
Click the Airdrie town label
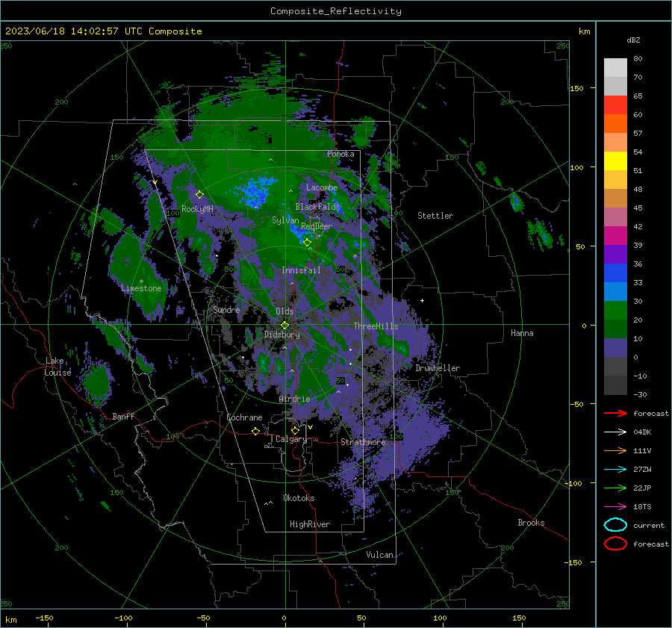(x=294, y=399)
